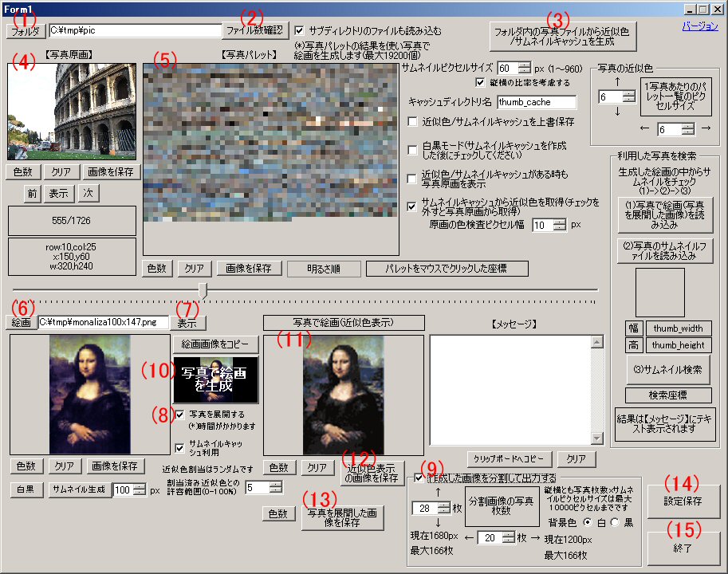The width and height of the screenshot is (728, 574).
Task: Click the 設定保存 button
Action: (683, 502)
